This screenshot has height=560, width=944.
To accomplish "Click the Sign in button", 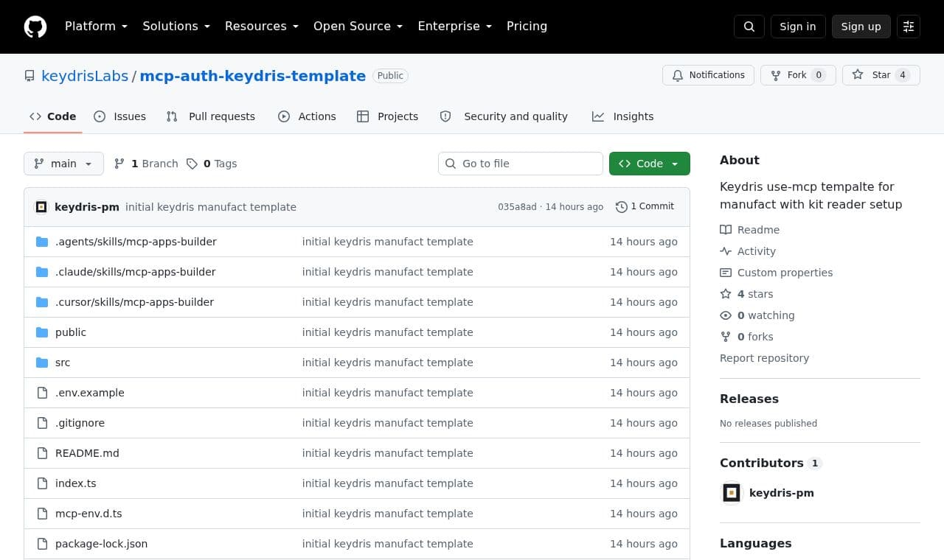I will coord(798,27).
